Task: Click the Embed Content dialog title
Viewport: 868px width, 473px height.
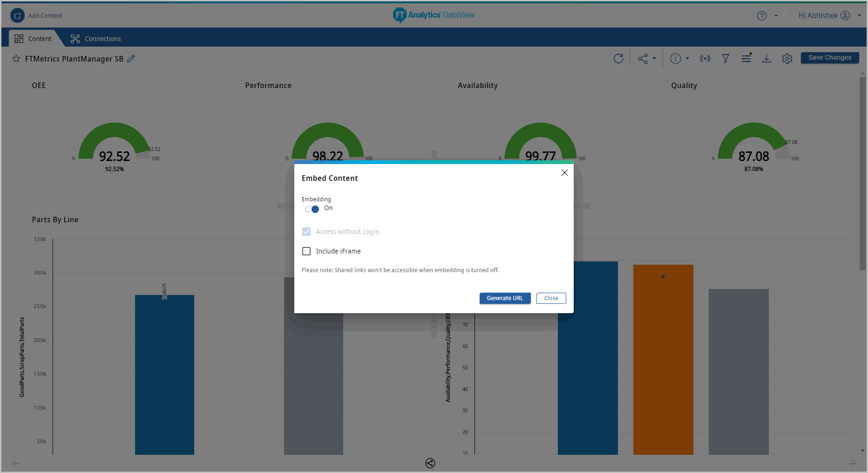Action: point(330,178)
